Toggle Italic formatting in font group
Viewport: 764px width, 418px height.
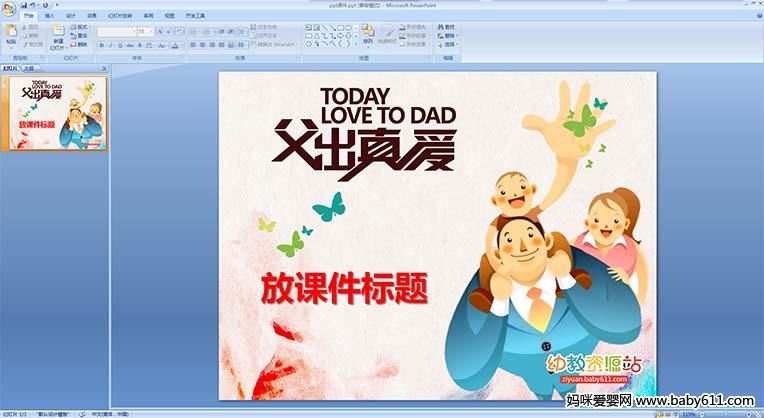(x=110, y=45)
